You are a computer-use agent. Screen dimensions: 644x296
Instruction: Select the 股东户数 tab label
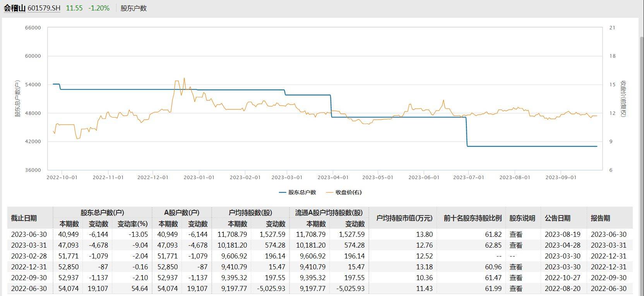coord(134,8)
